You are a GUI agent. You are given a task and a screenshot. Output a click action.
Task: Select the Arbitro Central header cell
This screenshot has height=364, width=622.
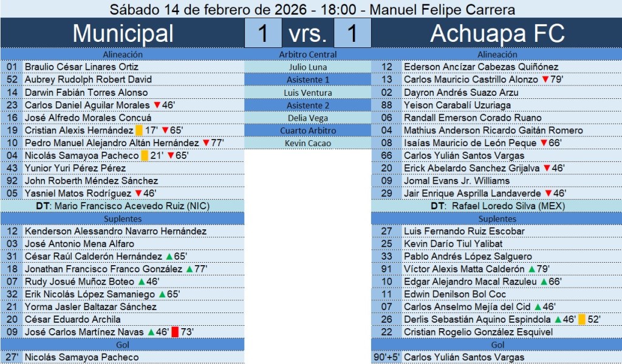(307, 55)
